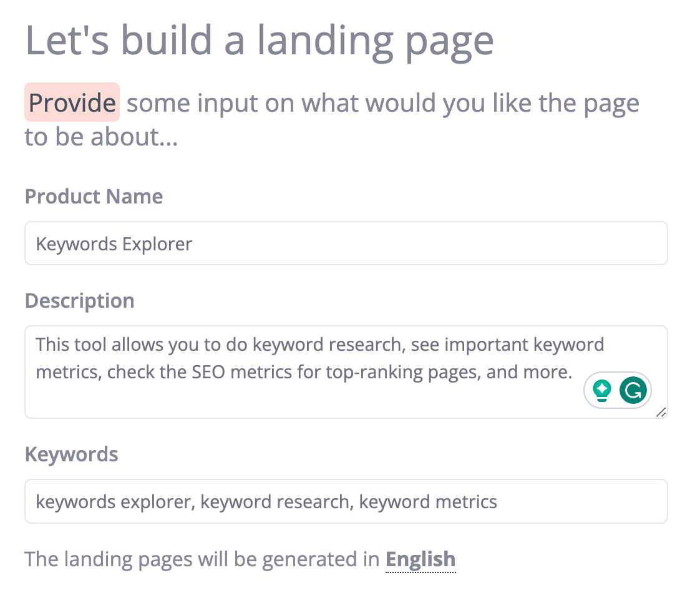This screenshot has width=700, height=603.
Task: Focus the Product Name input field
Action: (x=346, y=243)
